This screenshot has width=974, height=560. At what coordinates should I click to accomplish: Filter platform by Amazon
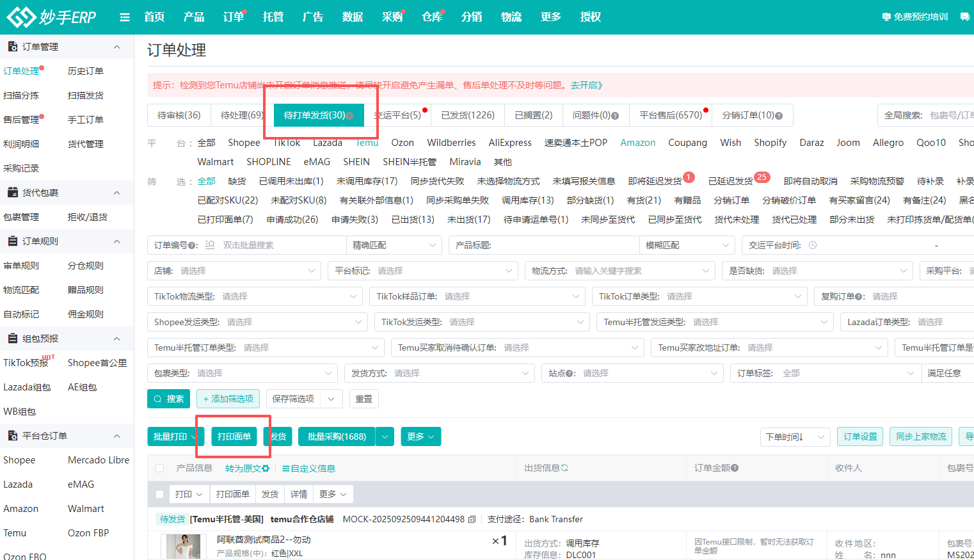point(638,143)
